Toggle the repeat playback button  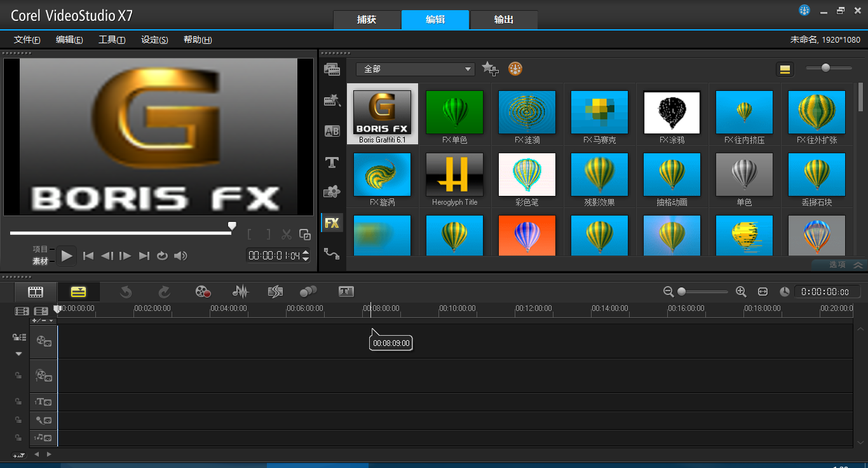click(x=162, y=256)
